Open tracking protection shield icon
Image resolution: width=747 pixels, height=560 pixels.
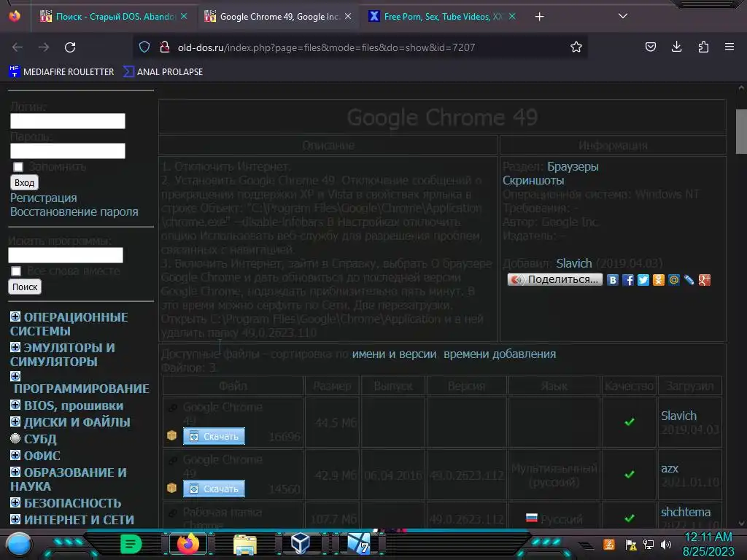click(x=144, y=47)
